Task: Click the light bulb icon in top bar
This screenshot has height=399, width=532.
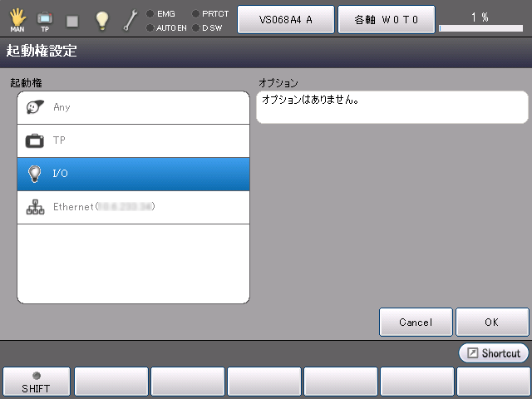Action: 101,20
